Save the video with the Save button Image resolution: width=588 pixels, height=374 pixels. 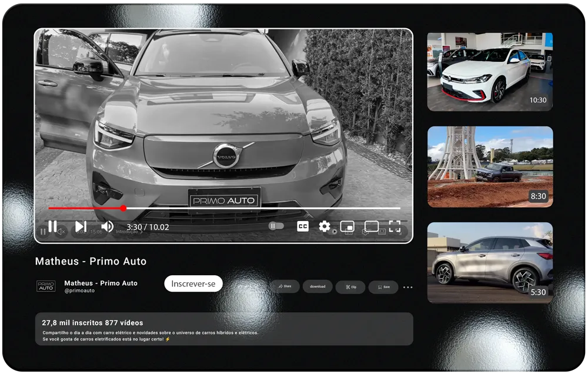coord(383,287)
